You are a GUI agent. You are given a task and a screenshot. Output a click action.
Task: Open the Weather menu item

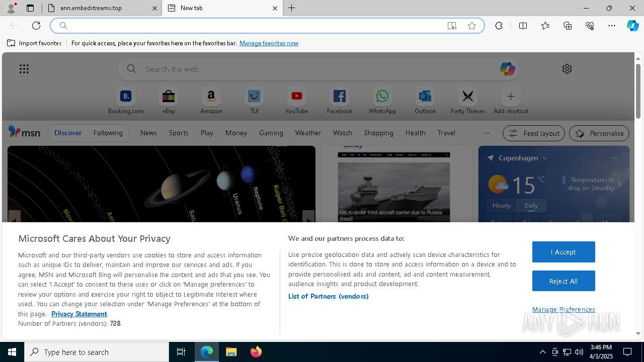(x=308, y=133)
